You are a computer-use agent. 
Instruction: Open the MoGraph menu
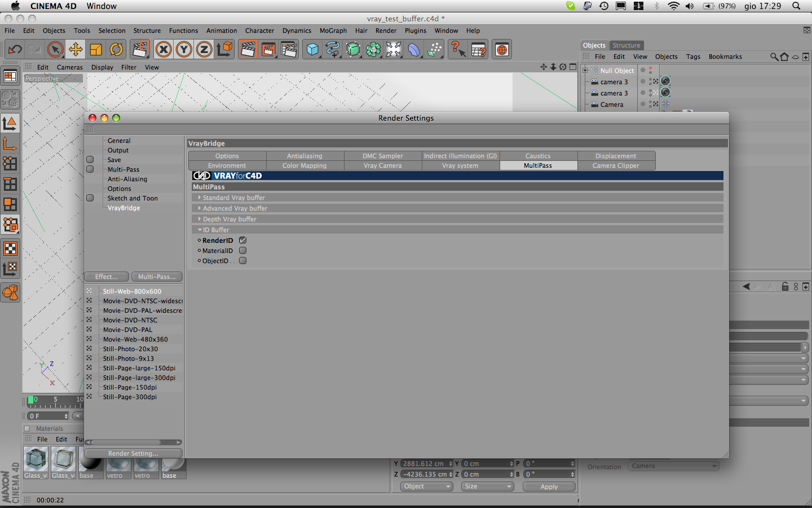333,30
